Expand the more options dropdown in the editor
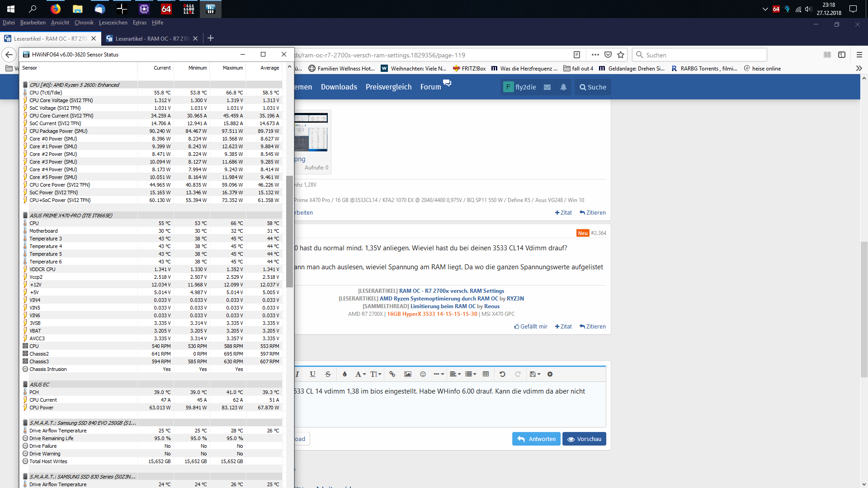 coord(439,374)
